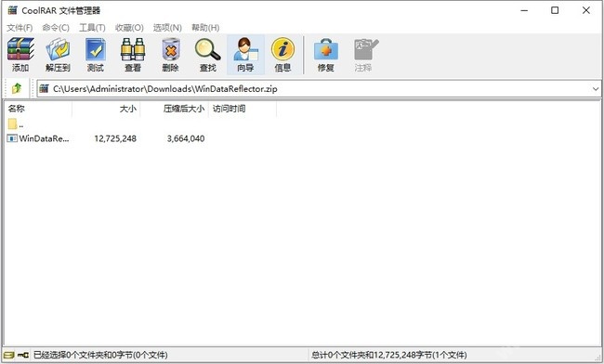This screenshot has height=364, width=604.
Task: Open the 帮助(H) menu
Action: [205, 28]
